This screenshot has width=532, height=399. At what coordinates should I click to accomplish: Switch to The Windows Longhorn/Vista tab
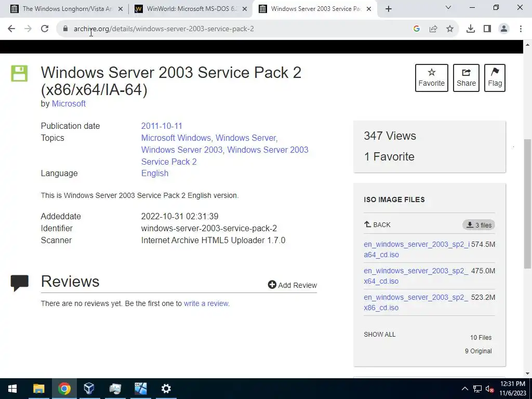(x=66, y=9)
